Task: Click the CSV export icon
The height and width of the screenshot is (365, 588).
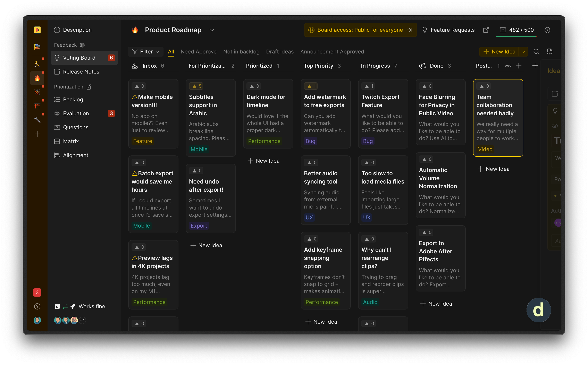Action: [550, 52]
